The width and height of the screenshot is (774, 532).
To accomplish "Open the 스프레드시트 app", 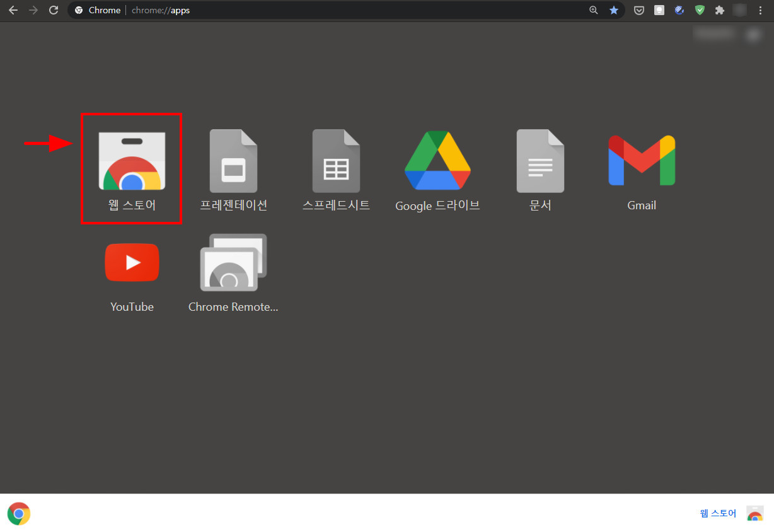I will [336, 161].
